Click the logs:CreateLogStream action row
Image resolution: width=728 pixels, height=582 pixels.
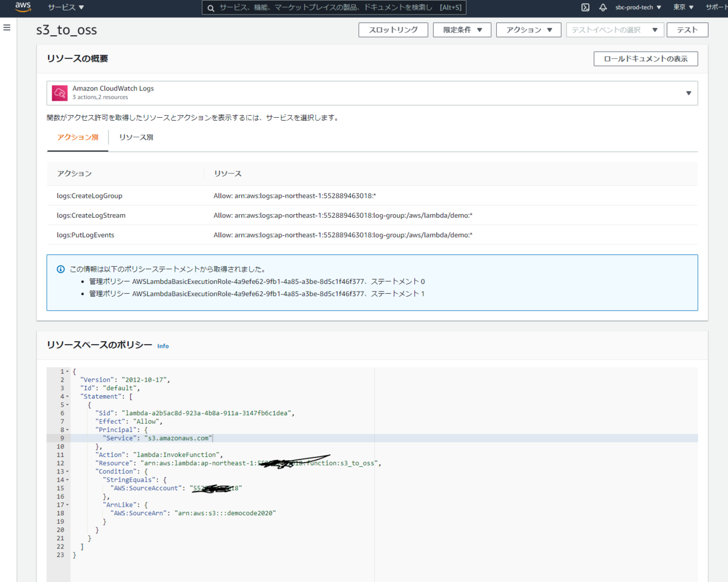(372, 215)
